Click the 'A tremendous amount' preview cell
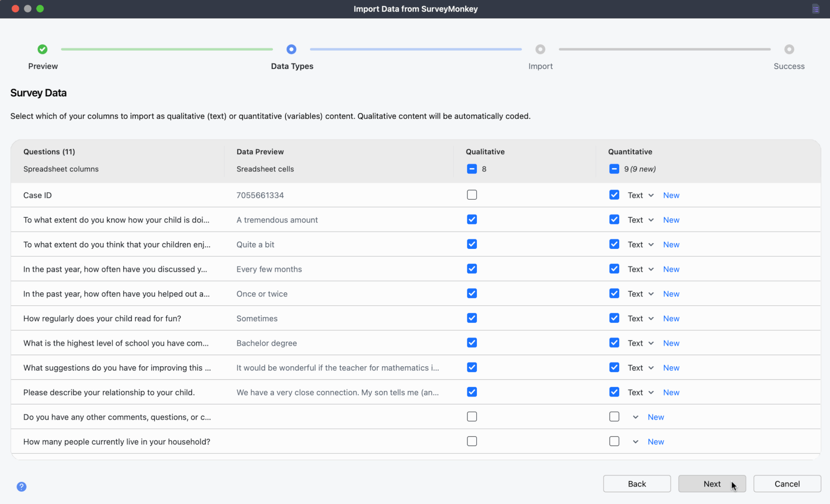 point(277,220)
